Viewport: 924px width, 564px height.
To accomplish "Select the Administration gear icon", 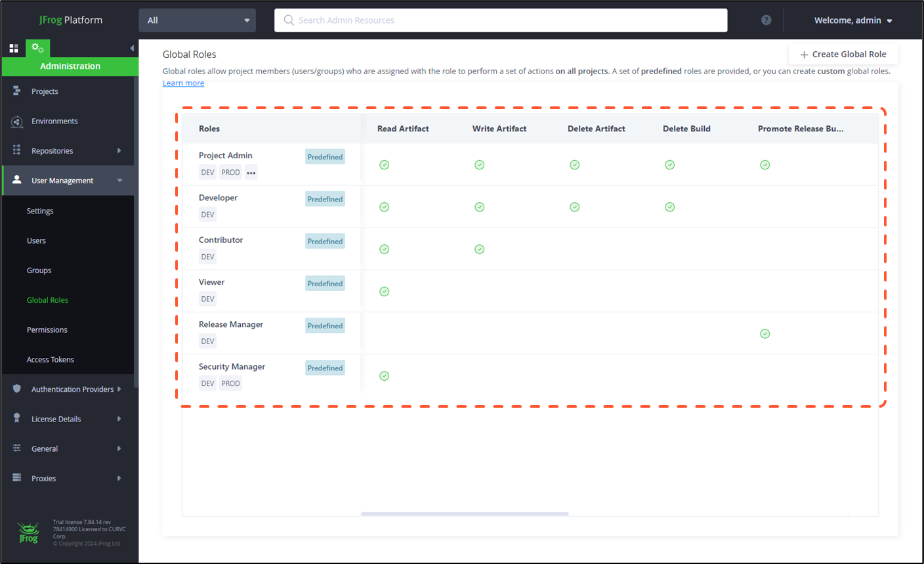I will (37, 48).
